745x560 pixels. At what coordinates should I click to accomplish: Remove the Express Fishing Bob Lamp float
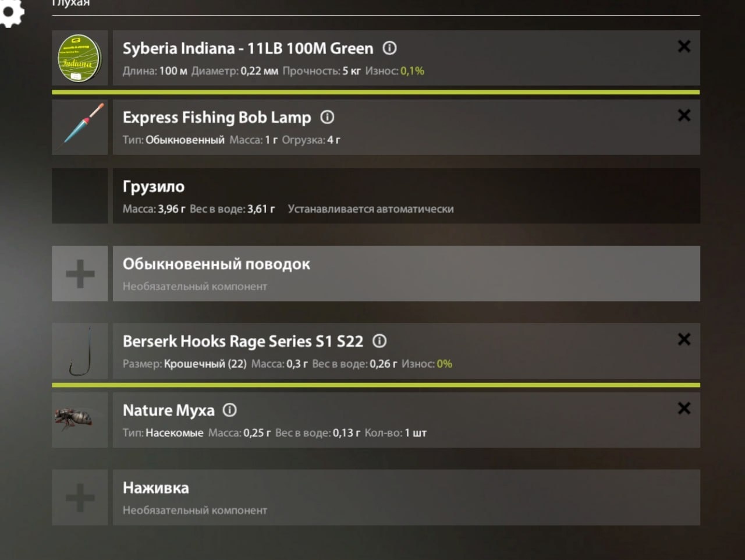[684, 115]
